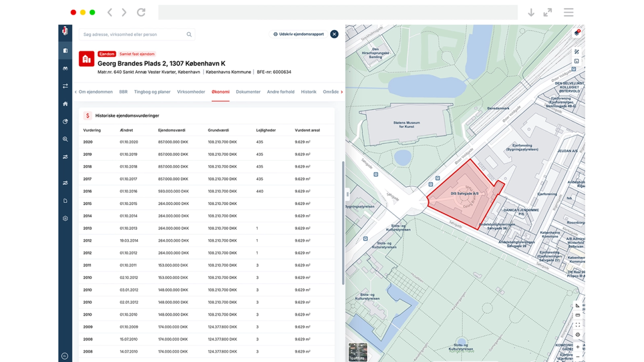
Task: Click the address search input field
Action: pos(133,35)
